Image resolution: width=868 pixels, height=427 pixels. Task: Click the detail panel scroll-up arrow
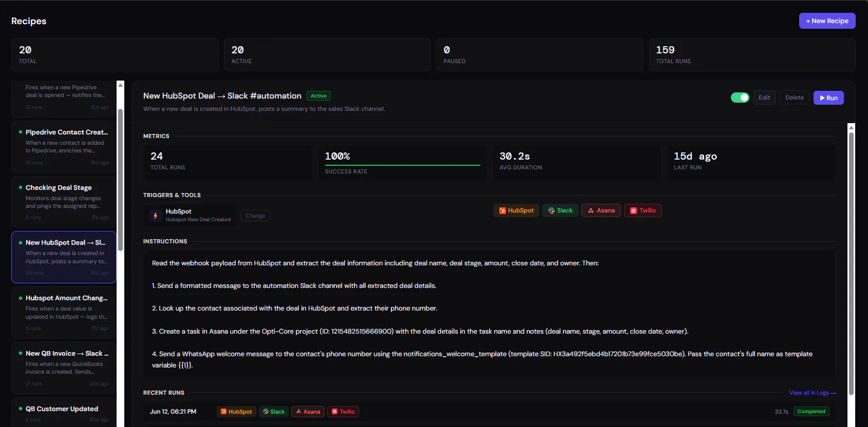tap(851, 127)
